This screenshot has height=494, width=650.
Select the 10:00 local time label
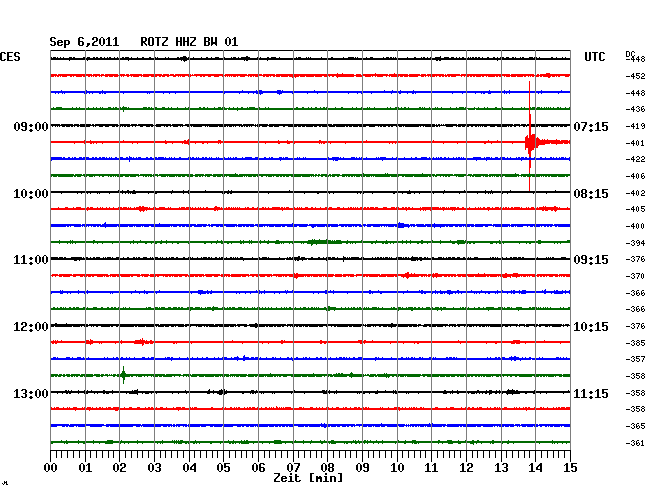click(x=31, y=194)
